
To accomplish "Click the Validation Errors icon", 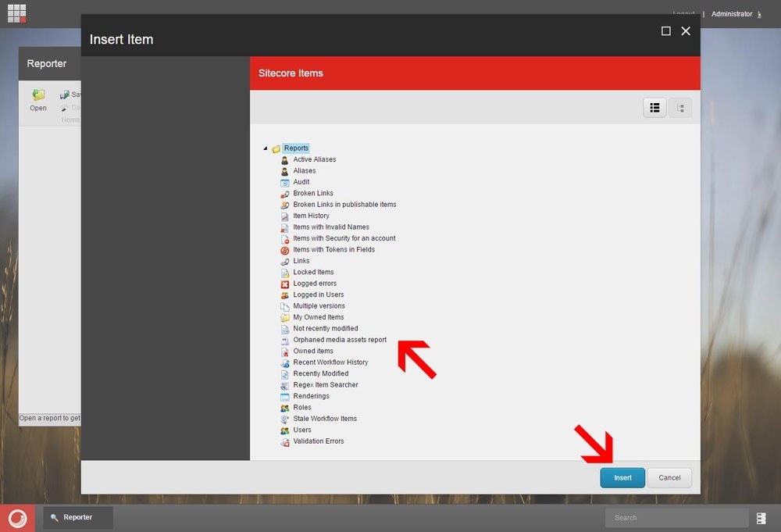I will click(x=285, y=441).
